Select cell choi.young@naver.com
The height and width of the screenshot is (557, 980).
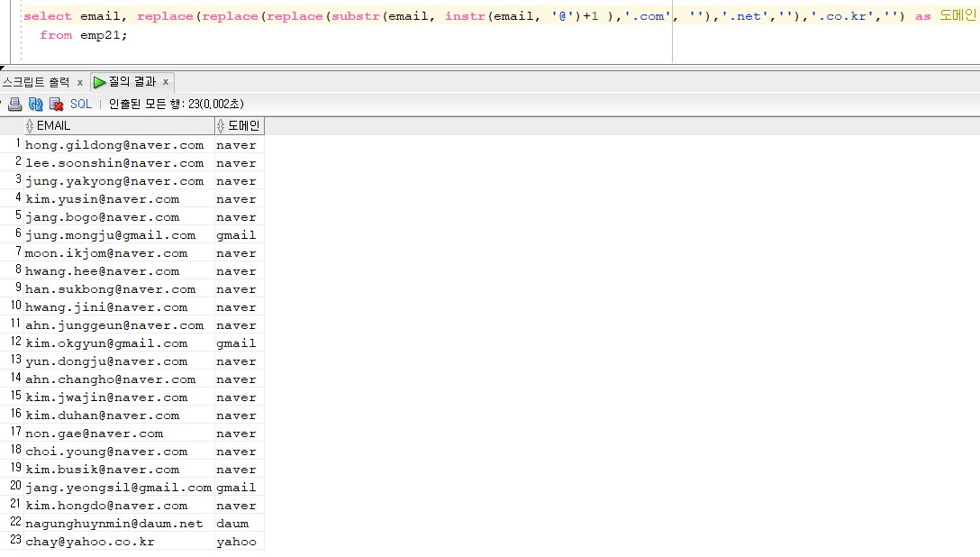[x=119, y=452]
